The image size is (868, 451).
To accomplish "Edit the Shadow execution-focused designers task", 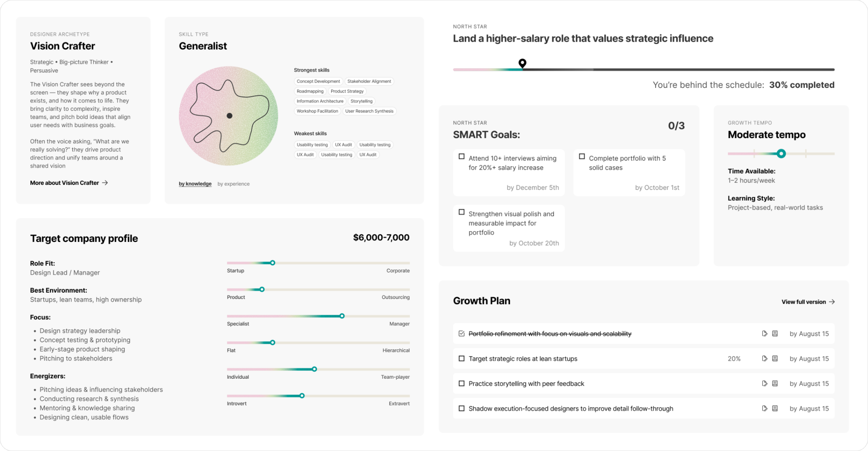I will (765, 409).
